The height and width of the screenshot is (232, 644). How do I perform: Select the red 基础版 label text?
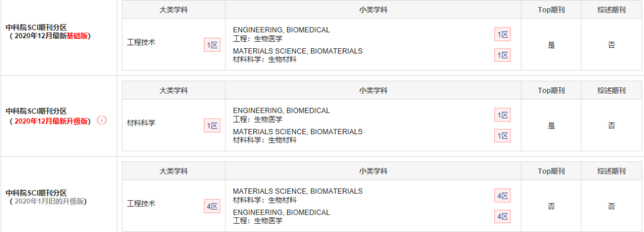(x=80, y=36)
